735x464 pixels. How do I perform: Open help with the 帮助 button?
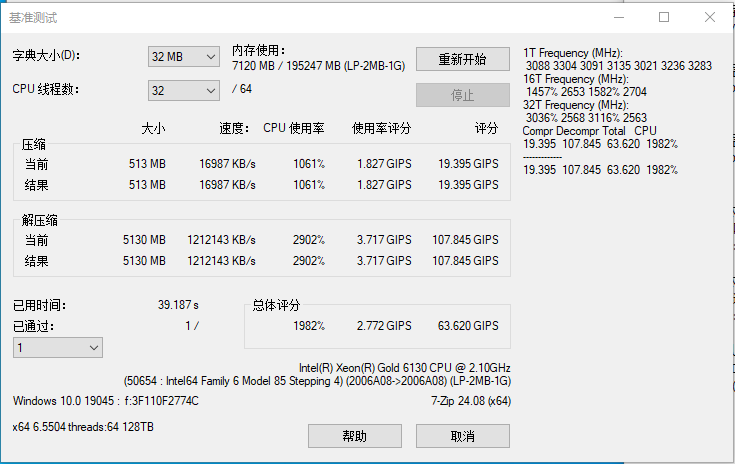(x=354, y=436)
